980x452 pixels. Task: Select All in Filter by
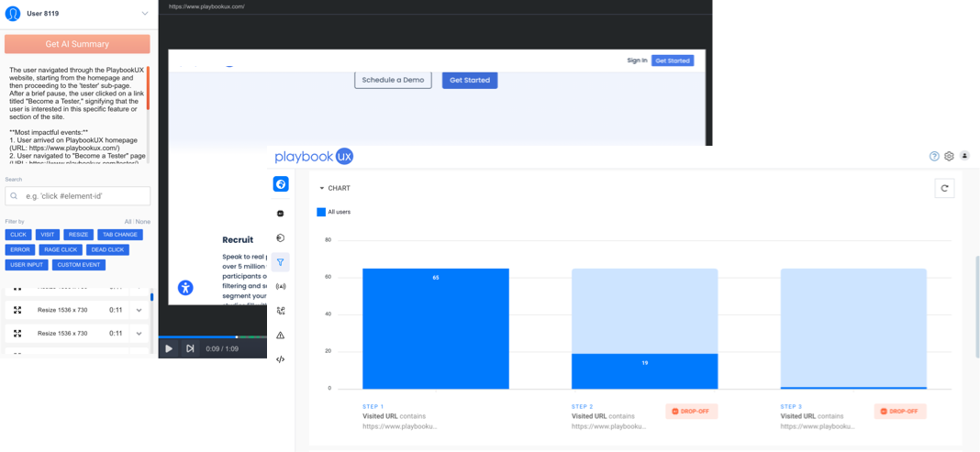[x=128, y=222]
